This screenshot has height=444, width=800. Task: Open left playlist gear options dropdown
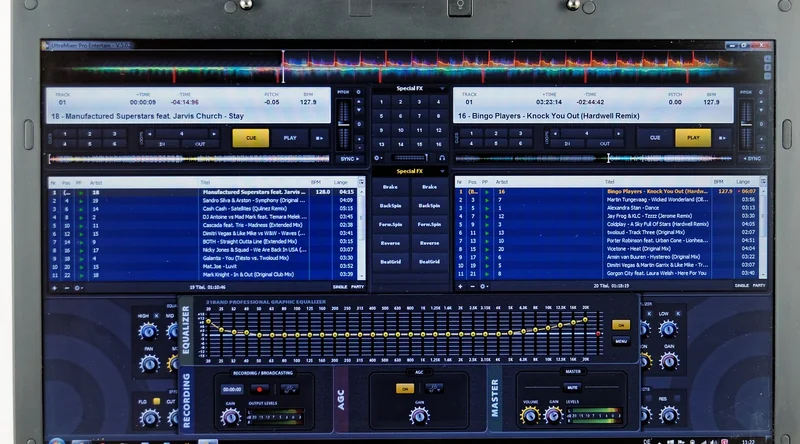pos(78,288)
